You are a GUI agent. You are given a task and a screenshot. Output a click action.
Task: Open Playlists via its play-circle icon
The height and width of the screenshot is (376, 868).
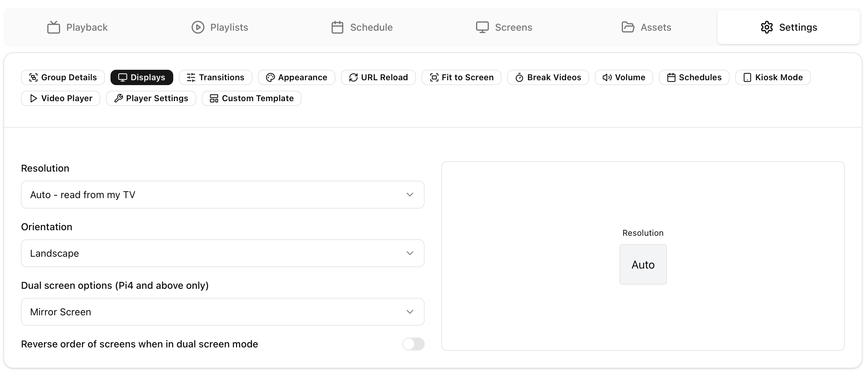click(198, 27)
